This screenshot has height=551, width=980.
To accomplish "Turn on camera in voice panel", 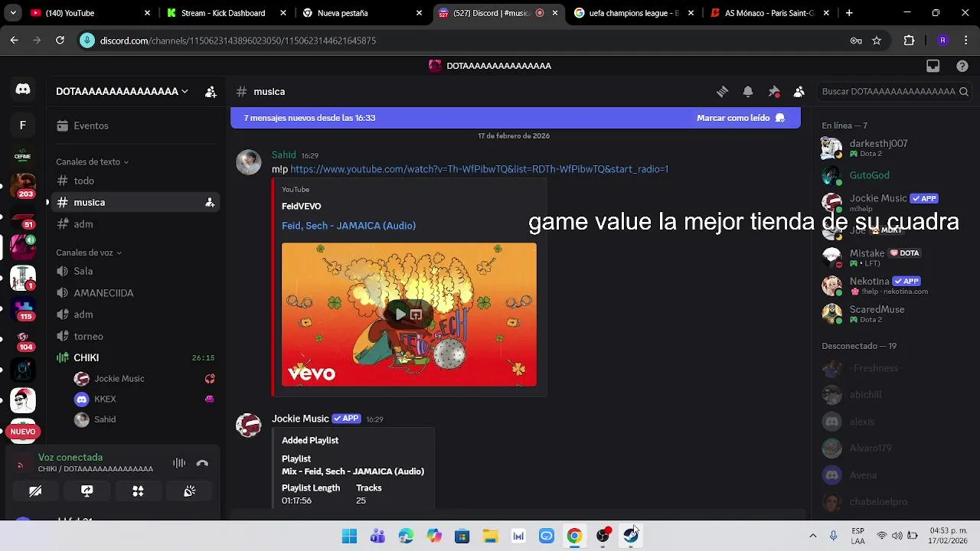I will (35, 491).
